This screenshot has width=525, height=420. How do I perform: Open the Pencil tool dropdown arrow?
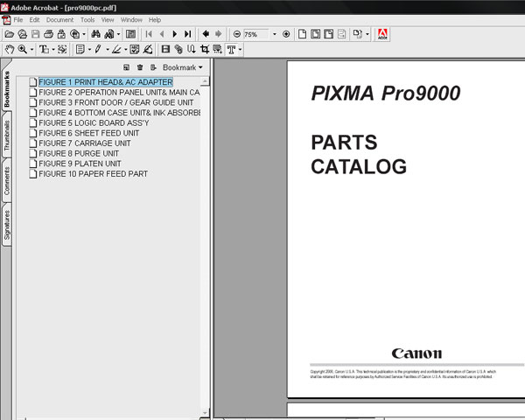[x=108, y=50]
